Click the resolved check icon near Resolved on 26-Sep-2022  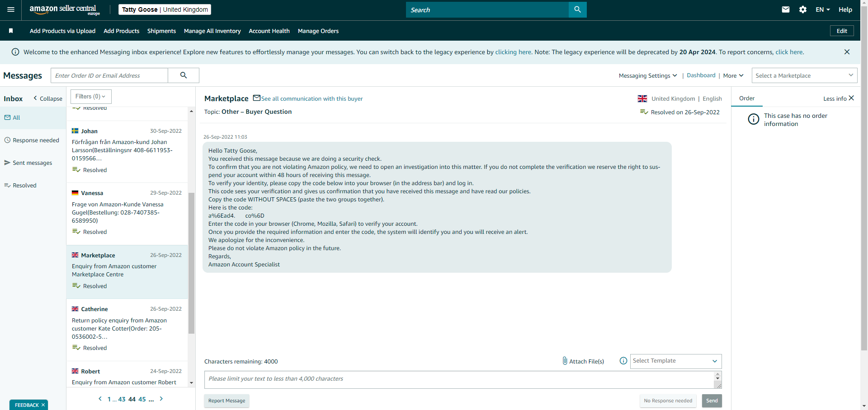[x=644, y=112]
